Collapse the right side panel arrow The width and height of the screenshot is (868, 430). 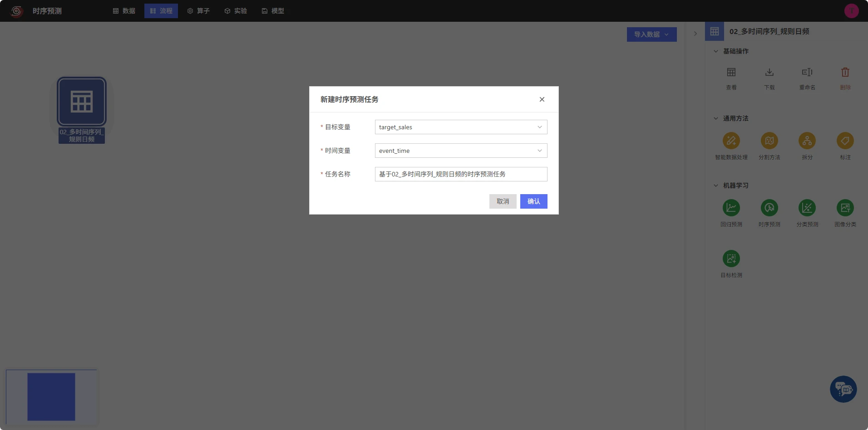click(x=695, y=34)
